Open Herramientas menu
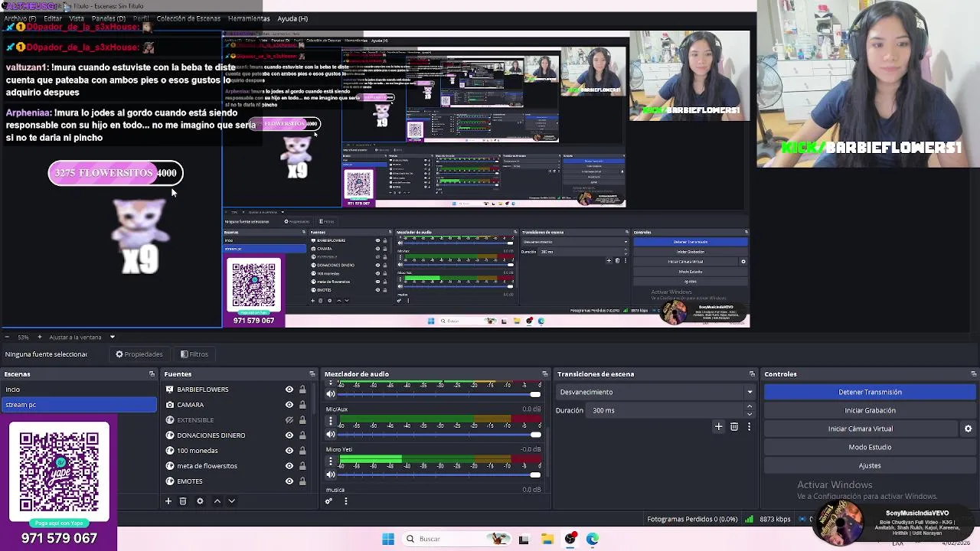Viewport: 980px width, 551px height. click(x=249, y=18)
